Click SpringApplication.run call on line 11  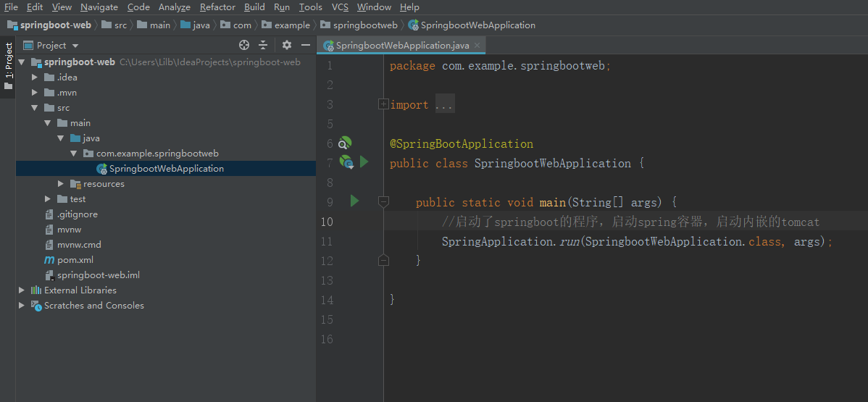(637, 241)
